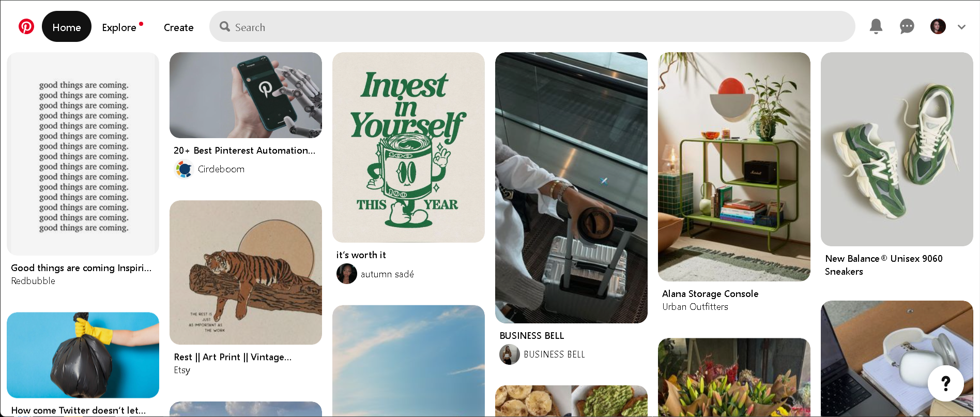Click the Pinterest logo

point(26,26)
